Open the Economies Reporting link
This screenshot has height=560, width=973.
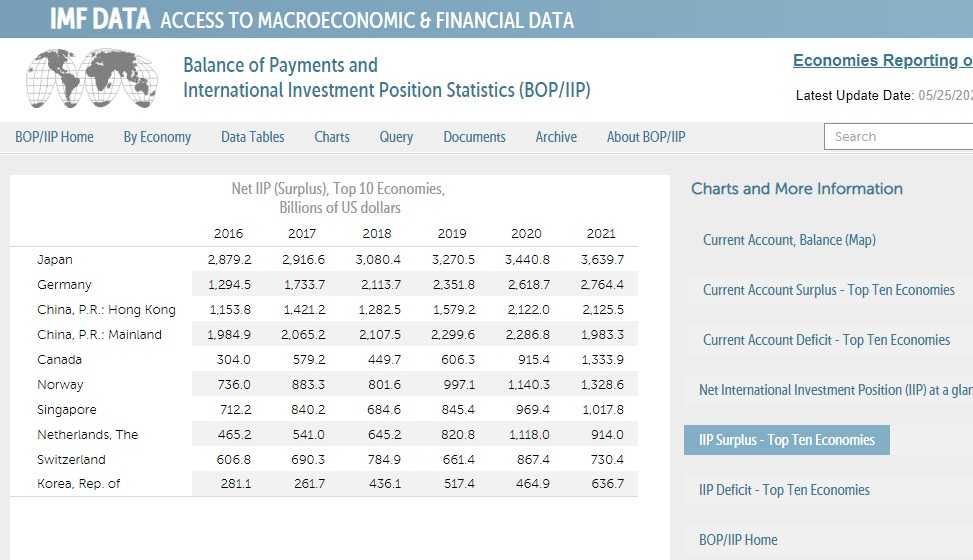tap(882, 61)
